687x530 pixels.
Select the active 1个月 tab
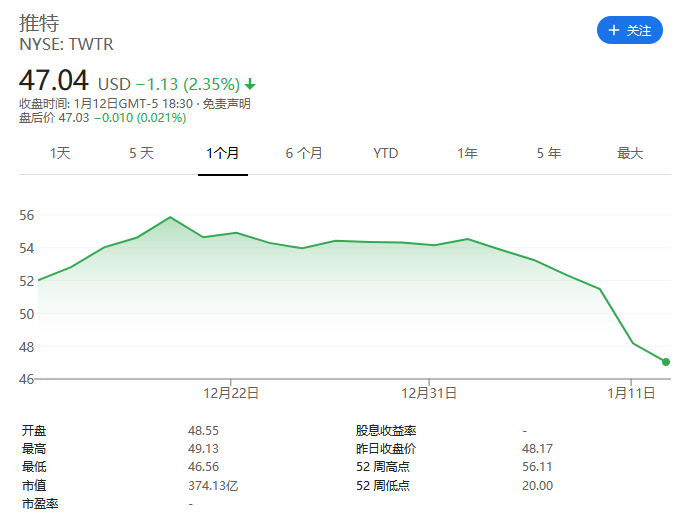(x=222, y=153)
